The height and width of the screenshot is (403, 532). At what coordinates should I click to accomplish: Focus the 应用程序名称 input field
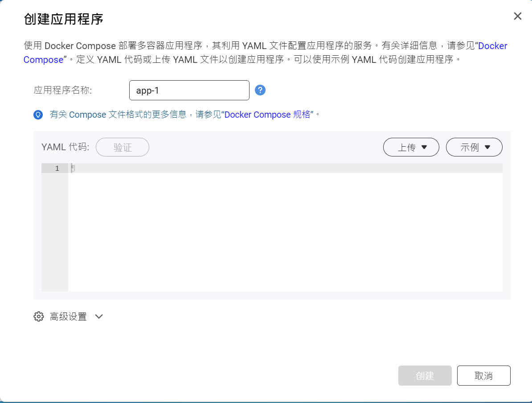pos(189,90)
